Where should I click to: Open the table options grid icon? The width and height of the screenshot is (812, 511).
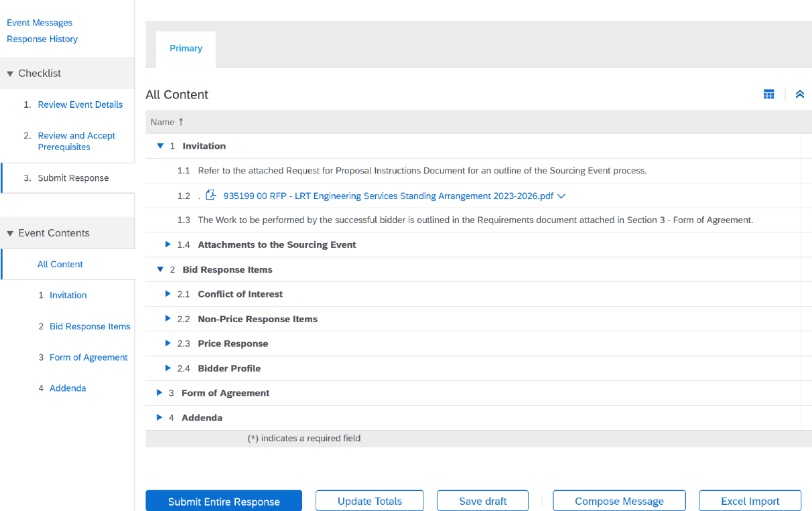[x=768, y=94]
